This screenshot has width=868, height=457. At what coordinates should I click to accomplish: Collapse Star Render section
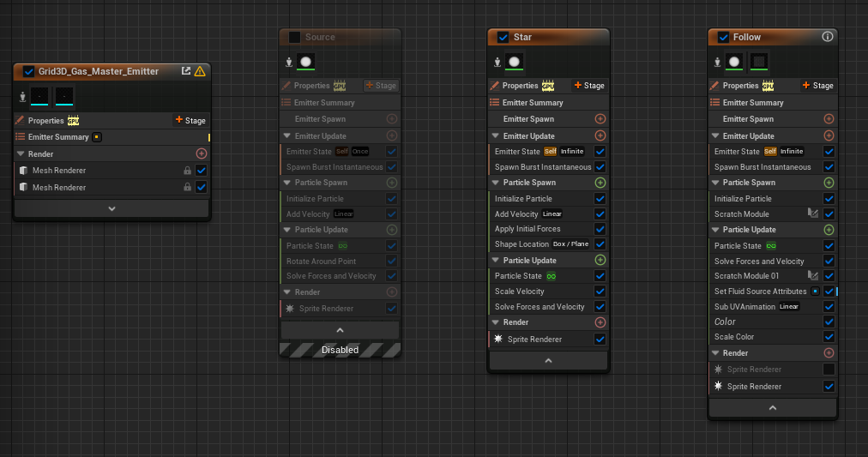coord(496,322)
